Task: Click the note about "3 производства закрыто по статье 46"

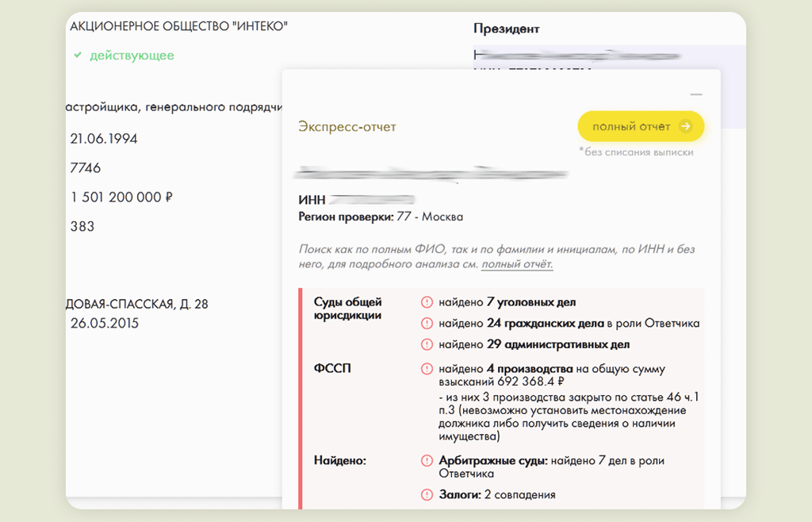Action: click(x=569, y=416)
